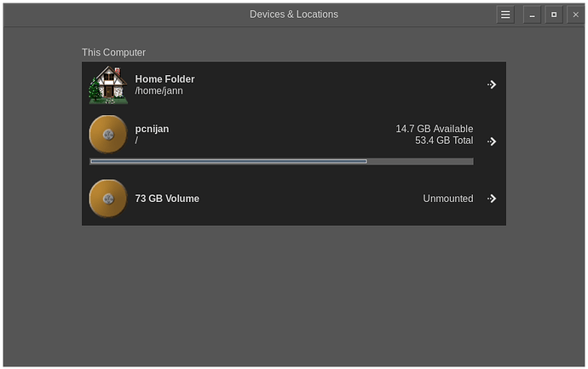Minimize the Devices & Locations window
The image size is (588, 369).
point(532,14)
